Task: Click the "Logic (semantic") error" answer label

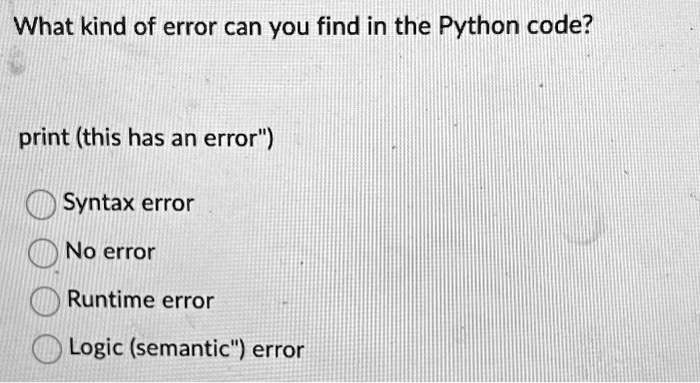Action: point(187,348)
